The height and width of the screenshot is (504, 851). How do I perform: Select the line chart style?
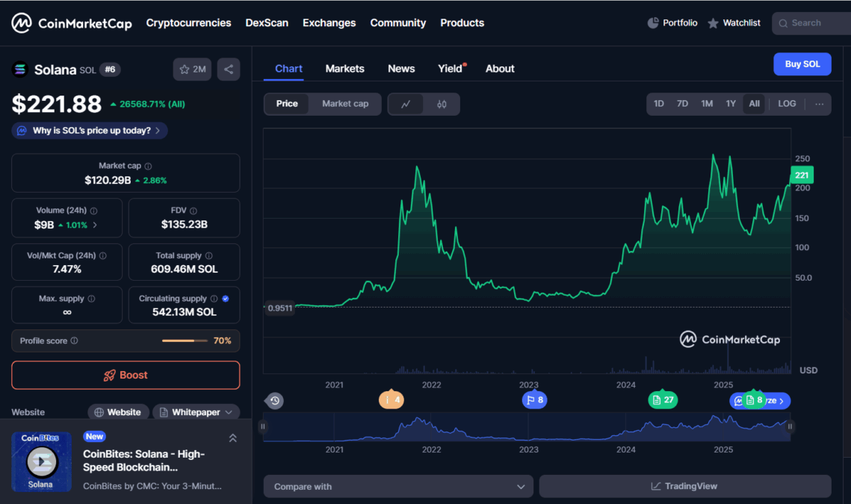pyautogui.click(x=406, y=105)
